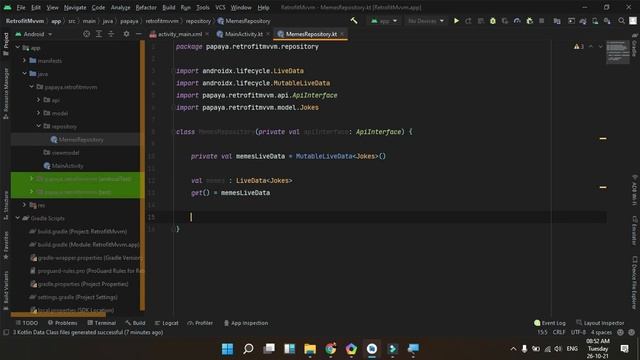640x360 pixels.
Task: Open Layout Inspector
Action: point(600,323)
